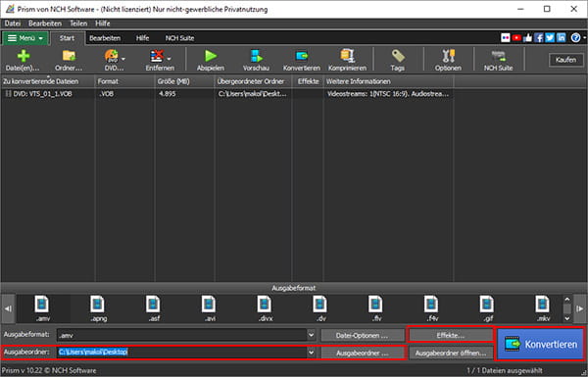The width and height of the screenshot is (588, 377).
Task: Sort by Format column header
Action: click(124, 81)
